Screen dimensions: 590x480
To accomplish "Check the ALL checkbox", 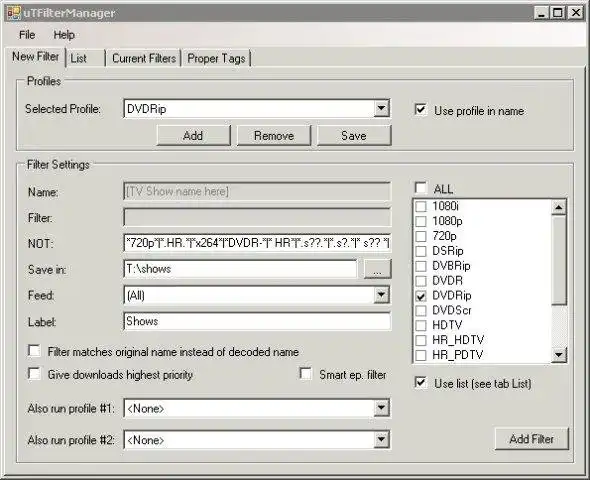I will [x=421, y=188].
